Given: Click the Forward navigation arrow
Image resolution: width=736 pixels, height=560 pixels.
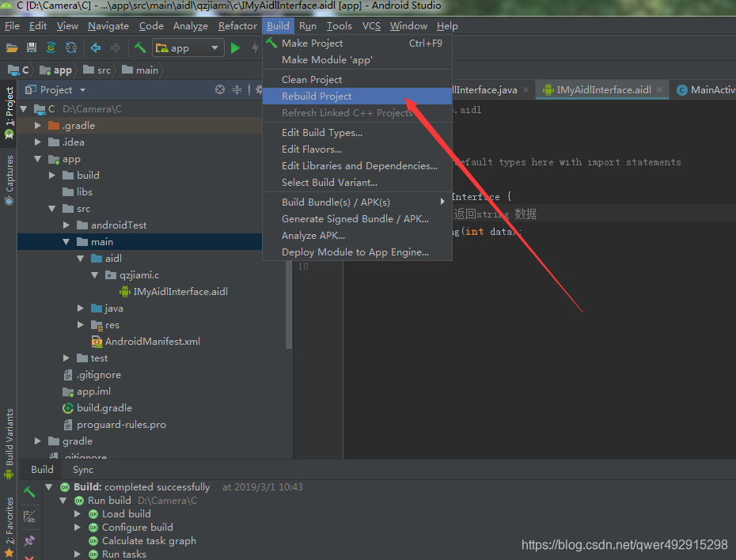Looking at the screenshot, I should point(116,47).
